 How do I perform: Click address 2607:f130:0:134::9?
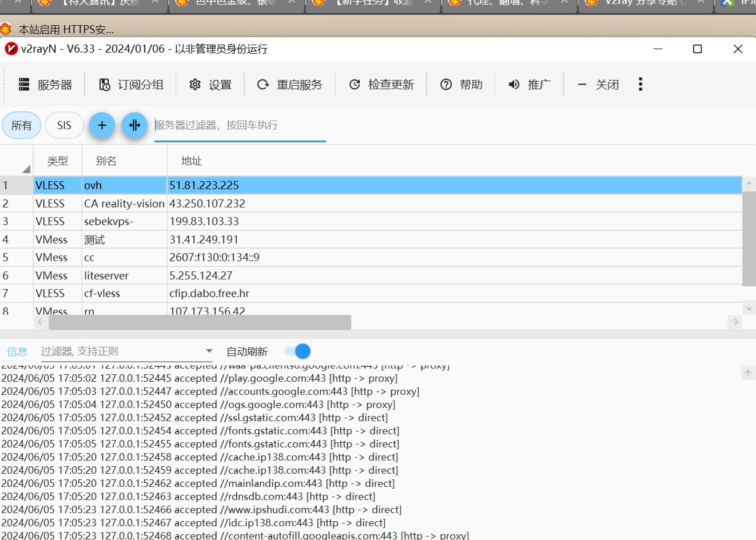coord(214,257)
